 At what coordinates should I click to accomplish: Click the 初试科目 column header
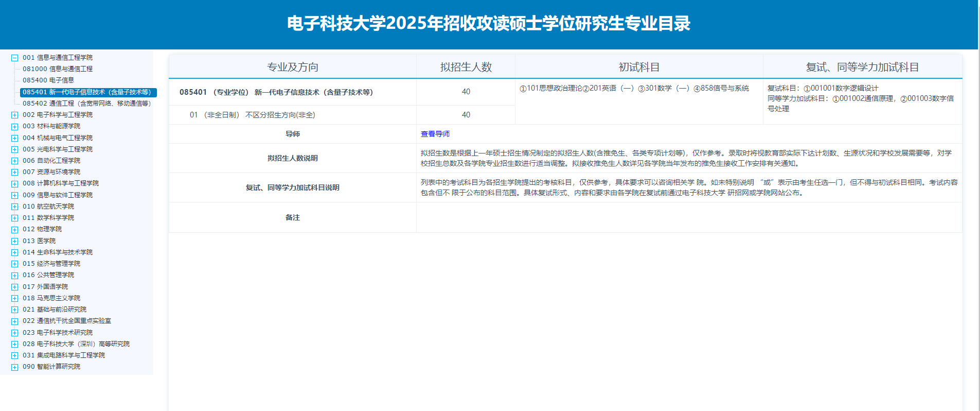639,67
